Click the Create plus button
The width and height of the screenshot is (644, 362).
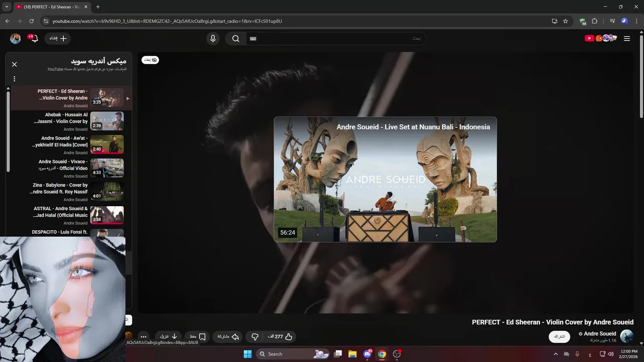coord(58,38)
